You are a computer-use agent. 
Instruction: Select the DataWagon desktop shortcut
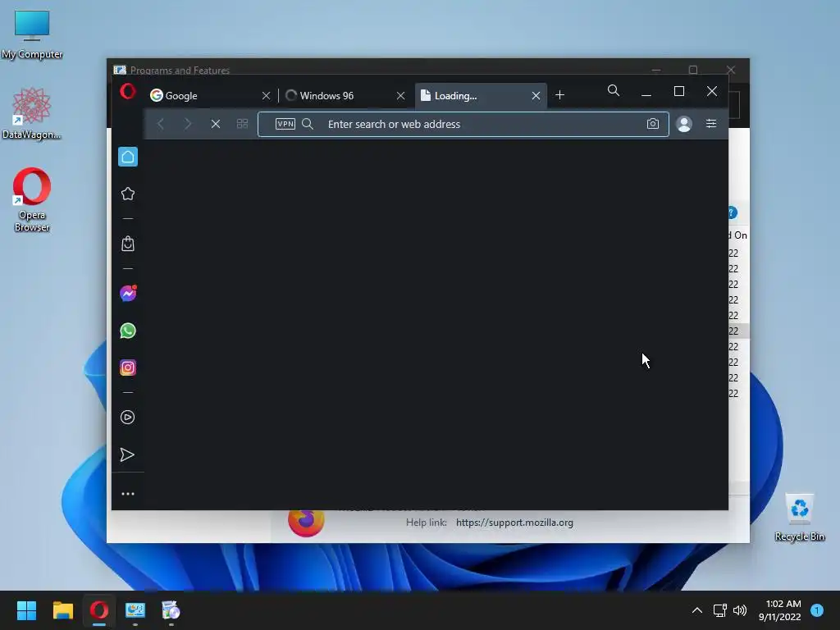coord(32,113)
